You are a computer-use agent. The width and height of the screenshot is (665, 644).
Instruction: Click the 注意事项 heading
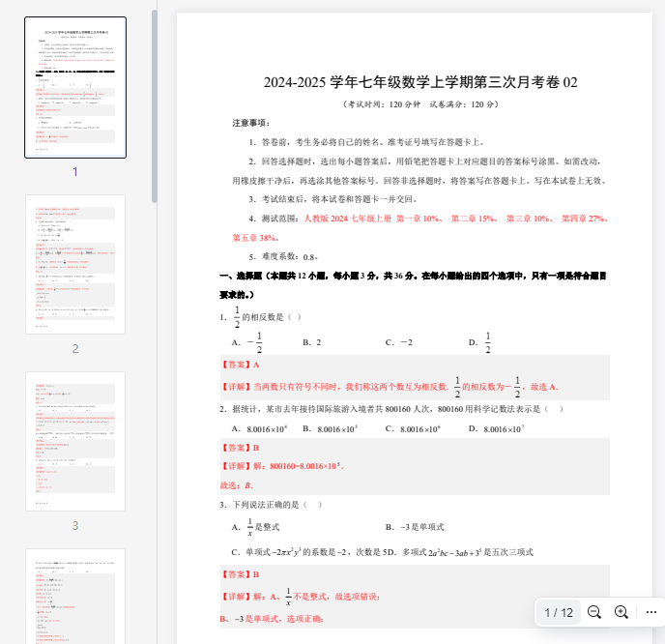[x=251, y=124]
